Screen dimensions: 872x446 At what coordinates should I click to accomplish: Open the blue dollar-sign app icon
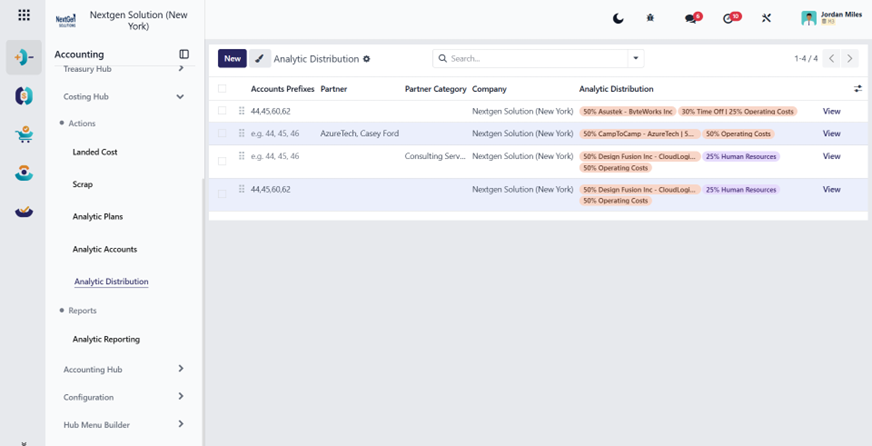coord(24,96)
